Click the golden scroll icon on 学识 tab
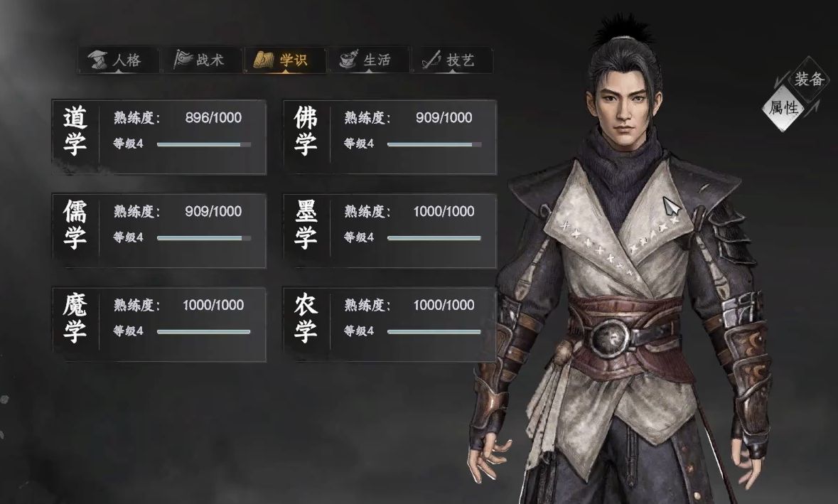 point(264,60)
